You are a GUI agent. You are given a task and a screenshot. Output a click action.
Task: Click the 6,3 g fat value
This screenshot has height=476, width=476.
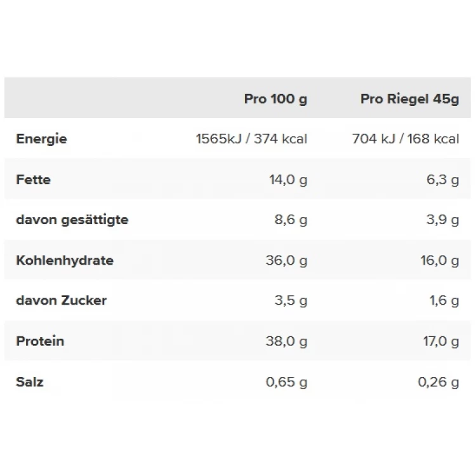point(442,180)
